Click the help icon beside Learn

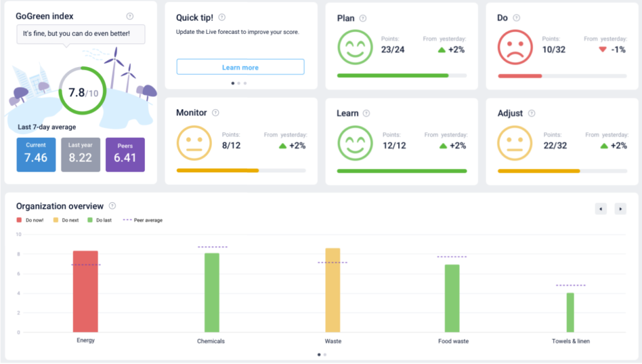click(367, 113)
